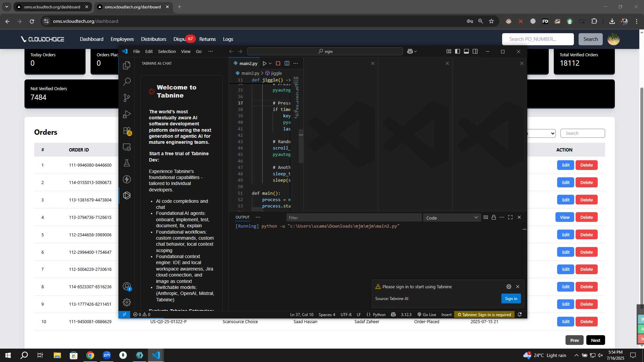Run main2.py with play button

(x=264, y=63)
